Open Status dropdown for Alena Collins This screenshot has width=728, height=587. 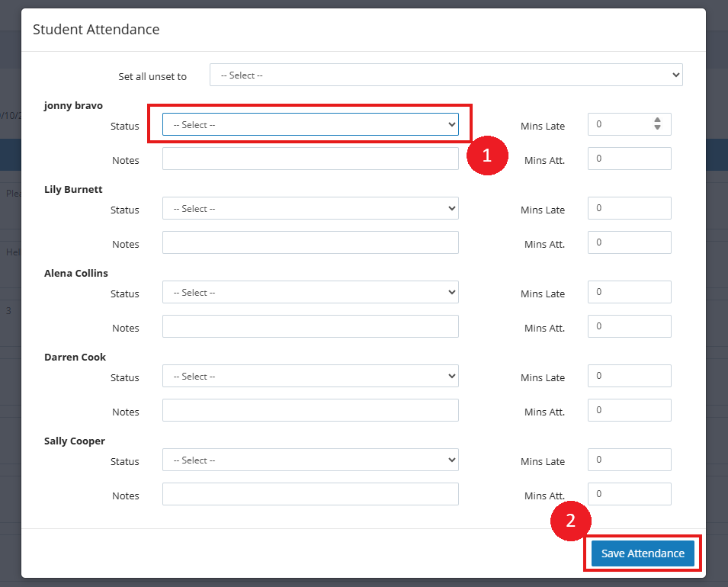(x=310, y=292)
